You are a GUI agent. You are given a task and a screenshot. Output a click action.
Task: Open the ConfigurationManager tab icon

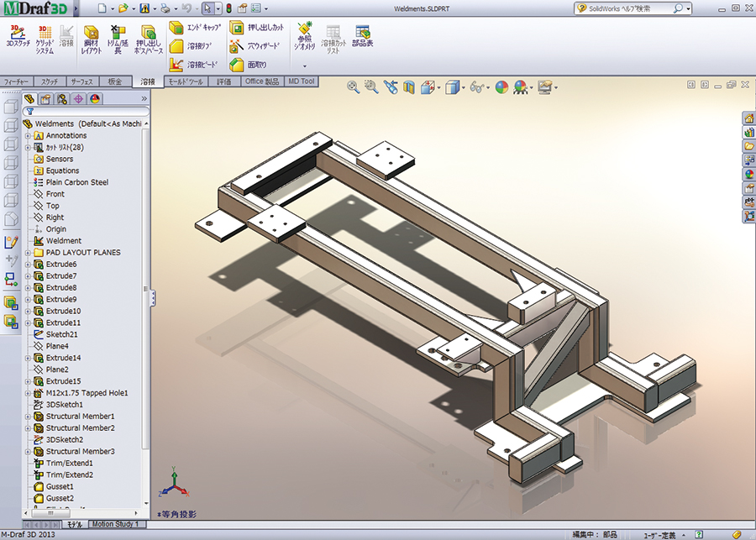61,99
